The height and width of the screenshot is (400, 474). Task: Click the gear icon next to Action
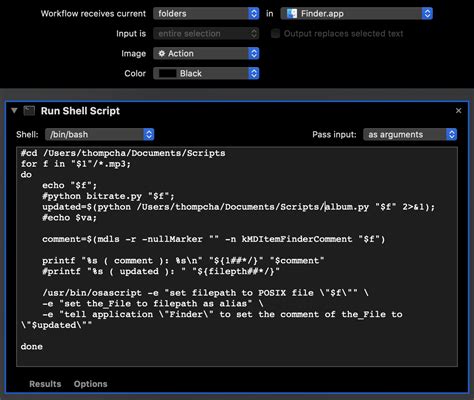tap(162, 54)
